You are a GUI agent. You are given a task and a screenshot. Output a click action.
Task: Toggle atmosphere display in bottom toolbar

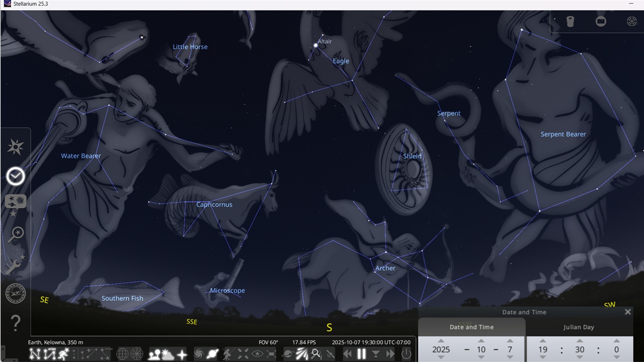coord(168,354)
